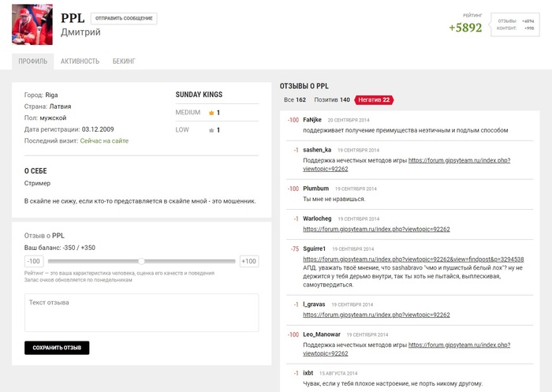The image size is (552, 392).
Task: Click the Ты мне не нравишься review text
Action: click(334, 199)
